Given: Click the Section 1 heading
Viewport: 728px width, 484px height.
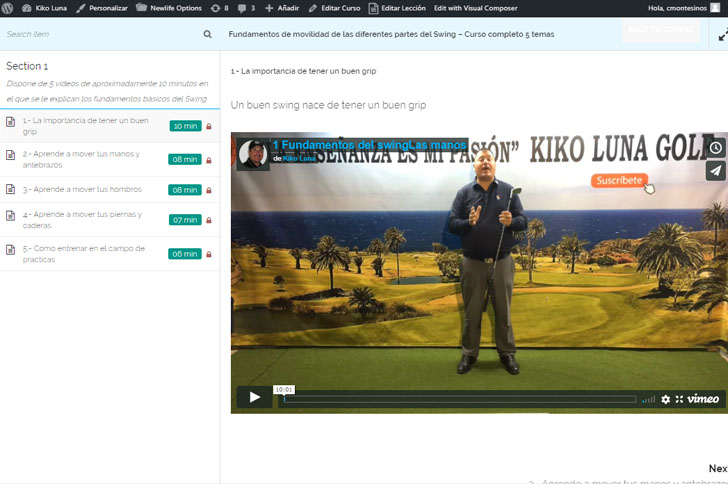Looking at the screenshot, I should pyautogui.click(x=27, y=66).
